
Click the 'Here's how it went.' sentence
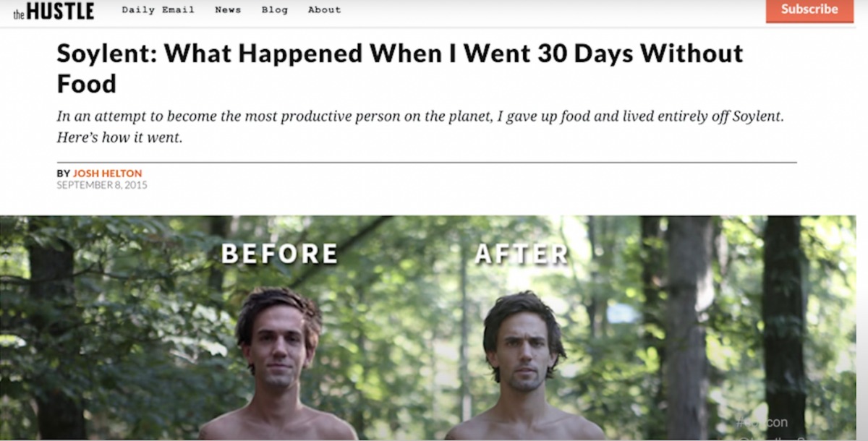point(119,137)
